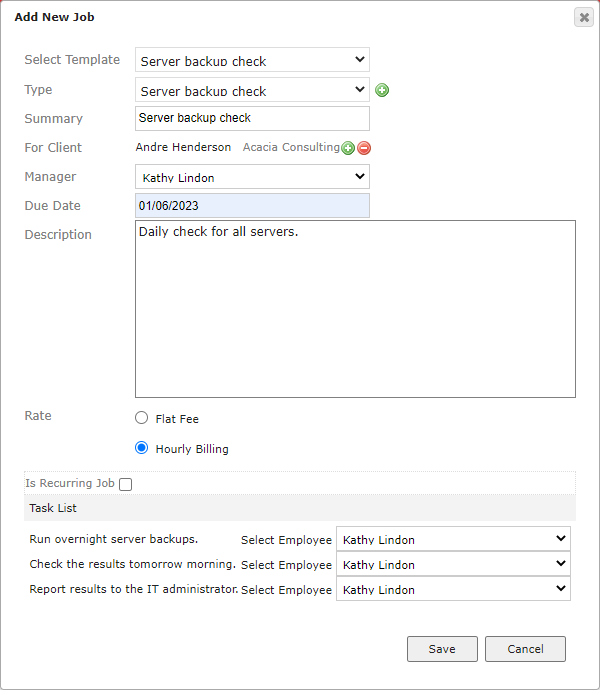Viewport: 600px width, 690px height.
Task: Expand the Type dropdown list
Action: (252, 90)
